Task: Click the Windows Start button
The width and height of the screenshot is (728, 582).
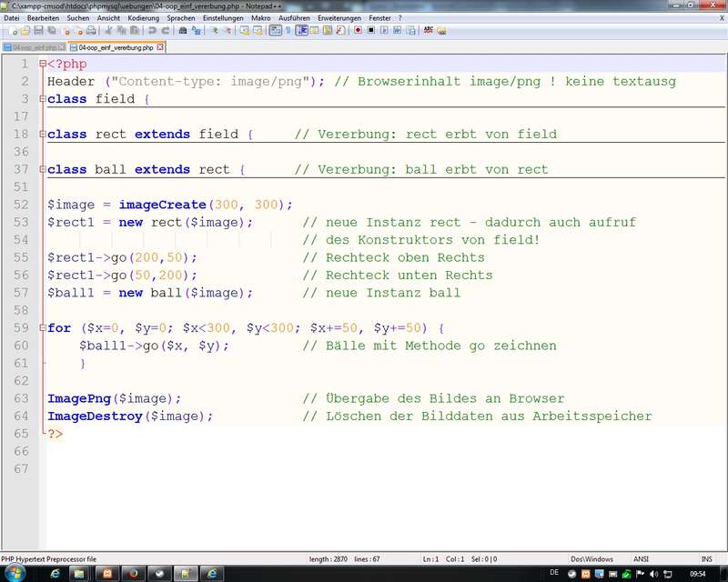Action: [x=15, y=573]
